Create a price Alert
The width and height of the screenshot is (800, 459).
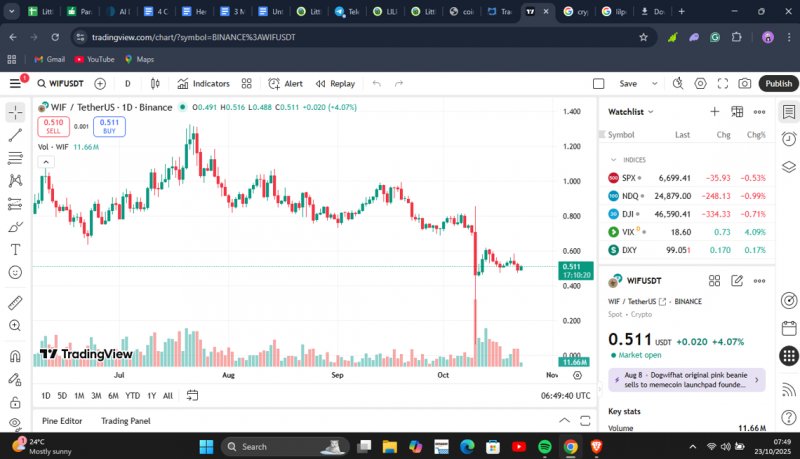285,84
